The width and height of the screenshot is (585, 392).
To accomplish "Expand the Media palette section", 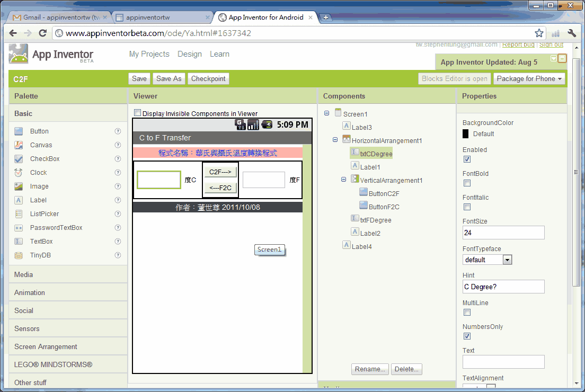I will point(68,275).
